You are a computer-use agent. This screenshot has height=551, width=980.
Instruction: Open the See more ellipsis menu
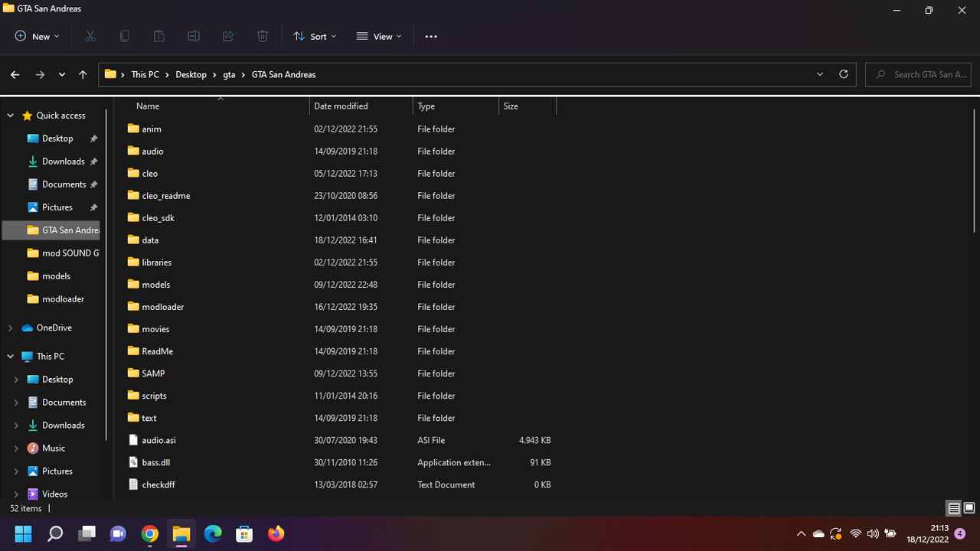[x=431, y=36]
